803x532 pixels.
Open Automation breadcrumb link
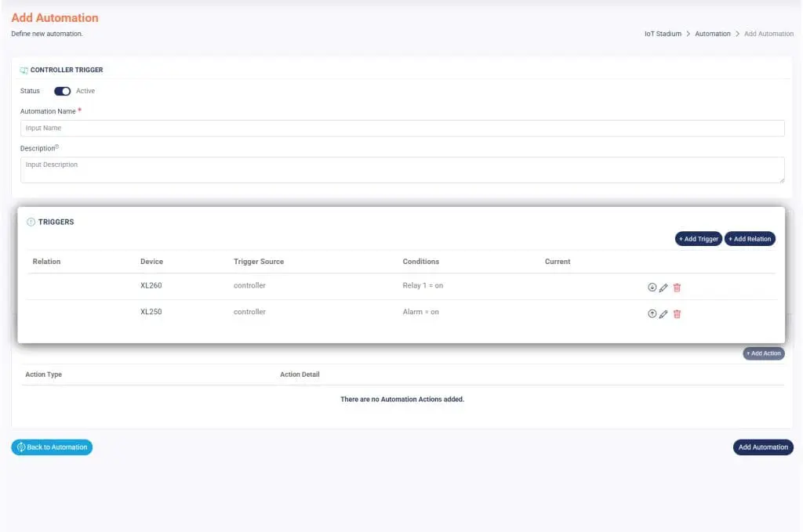point(712,34)
